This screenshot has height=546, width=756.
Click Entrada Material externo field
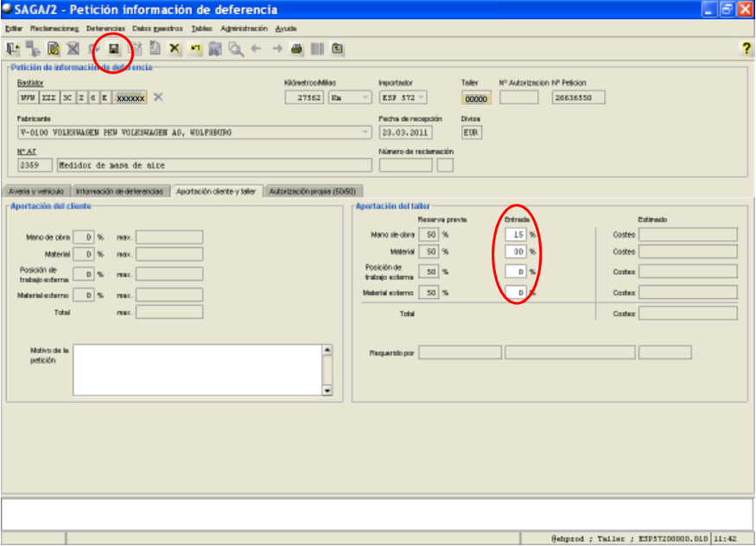516,292
